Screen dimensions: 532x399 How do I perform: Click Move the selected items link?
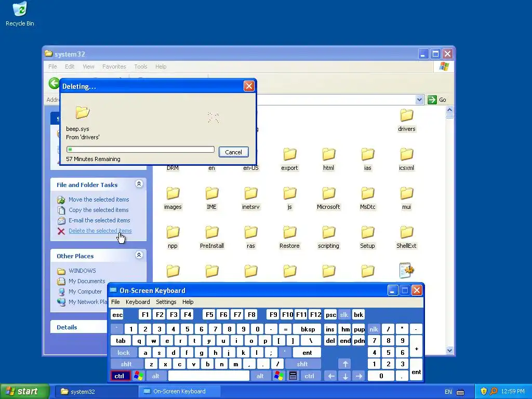click(x=99, y=199)
